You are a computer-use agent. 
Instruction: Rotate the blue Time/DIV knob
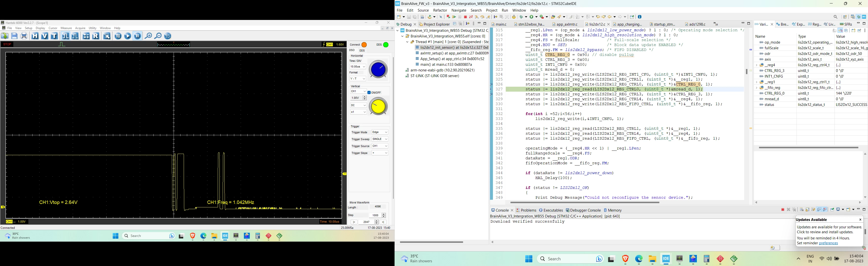(378, 70)
